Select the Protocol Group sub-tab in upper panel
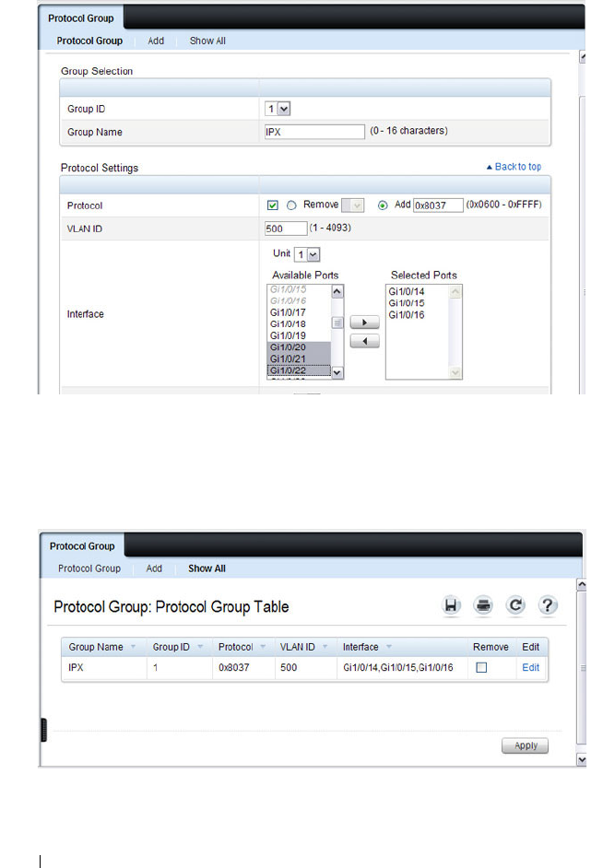This screenshot has width=591, height=868. [x=89, y=41]
